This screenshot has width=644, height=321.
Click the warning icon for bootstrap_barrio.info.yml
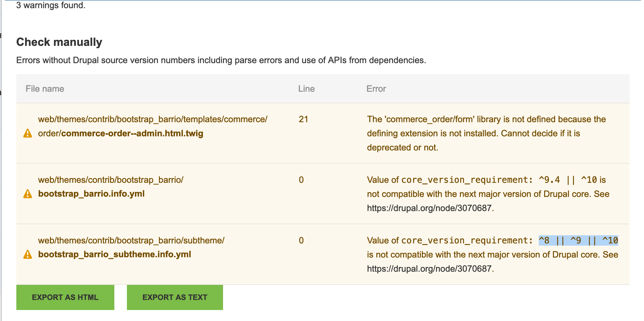(x=27, y=194)
